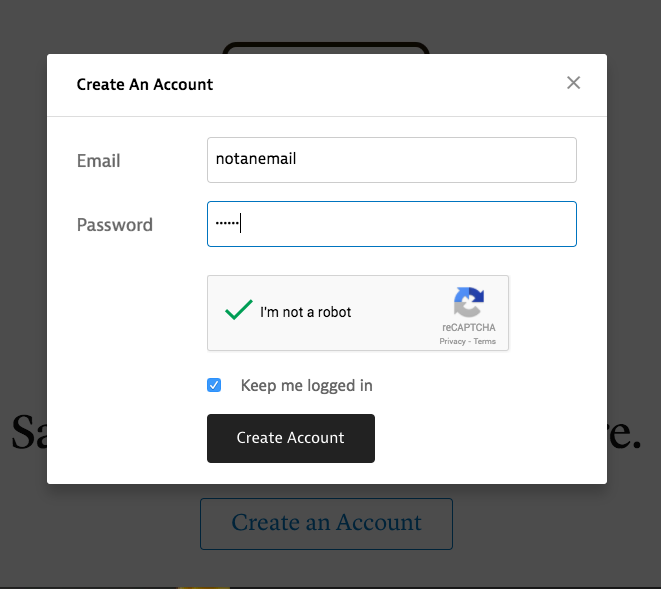Click the dimmed heading ending "e." at right
The height and width of the screenshot is (589, 661).
click(624, 432)
